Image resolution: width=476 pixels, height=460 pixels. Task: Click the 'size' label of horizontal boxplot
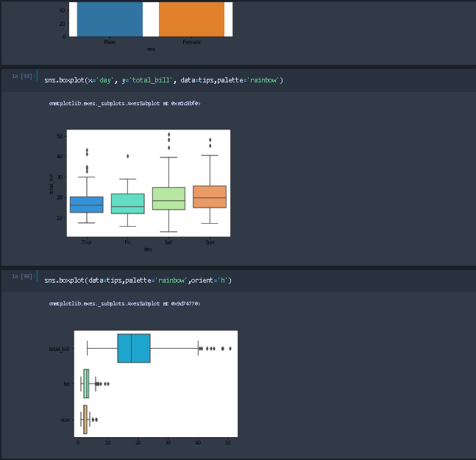[65, 420]
